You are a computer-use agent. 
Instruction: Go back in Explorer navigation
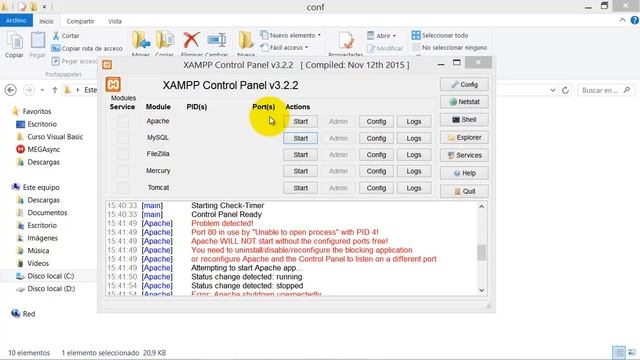(11, 90)
